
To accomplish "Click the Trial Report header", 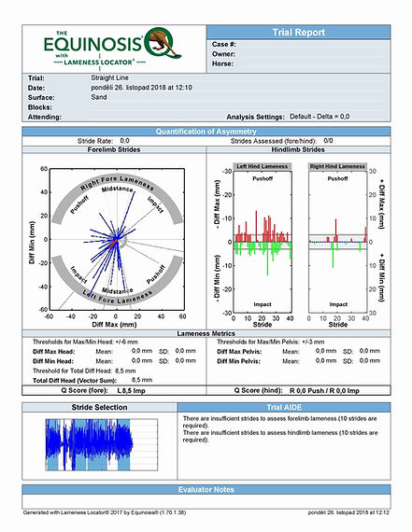I will point(299,33).
